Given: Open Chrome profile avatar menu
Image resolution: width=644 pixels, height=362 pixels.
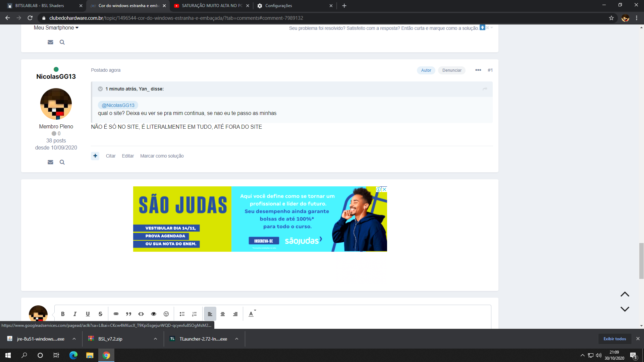Looking at the screenshot, I should (625, 18).
